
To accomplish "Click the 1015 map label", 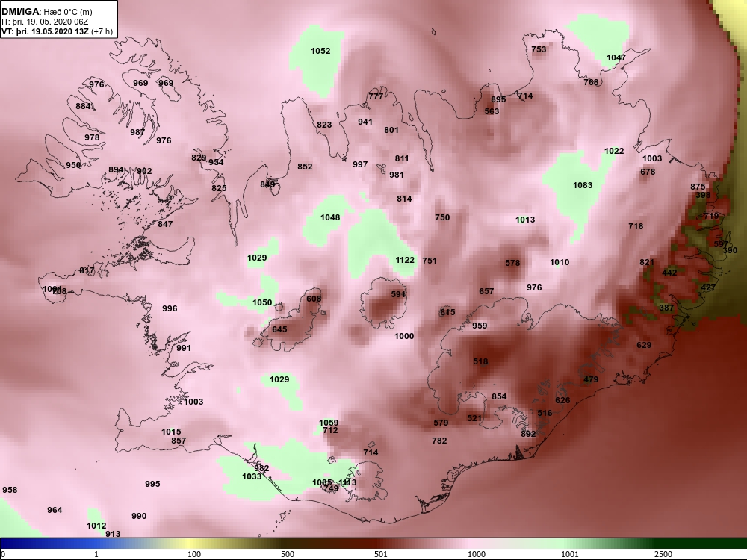I will (x=171, y=432).
